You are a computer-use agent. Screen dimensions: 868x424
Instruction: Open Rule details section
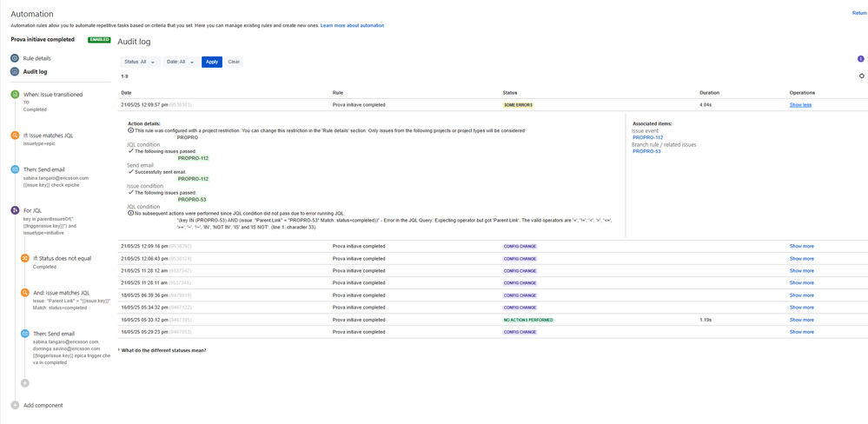pos(37,58)
